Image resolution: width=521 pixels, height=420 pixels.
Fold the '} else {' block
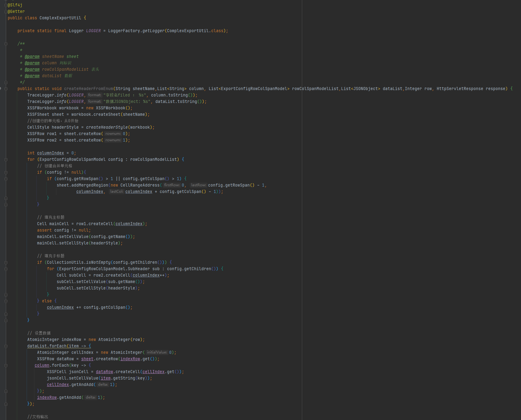coord(6,301)
